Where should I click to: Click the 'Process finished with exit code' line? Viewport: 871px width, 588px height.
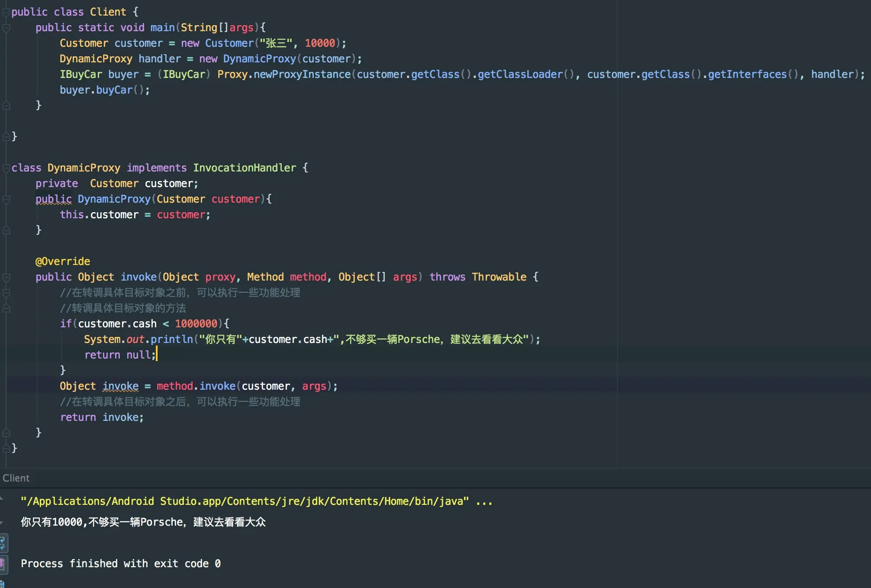point(121,564)
